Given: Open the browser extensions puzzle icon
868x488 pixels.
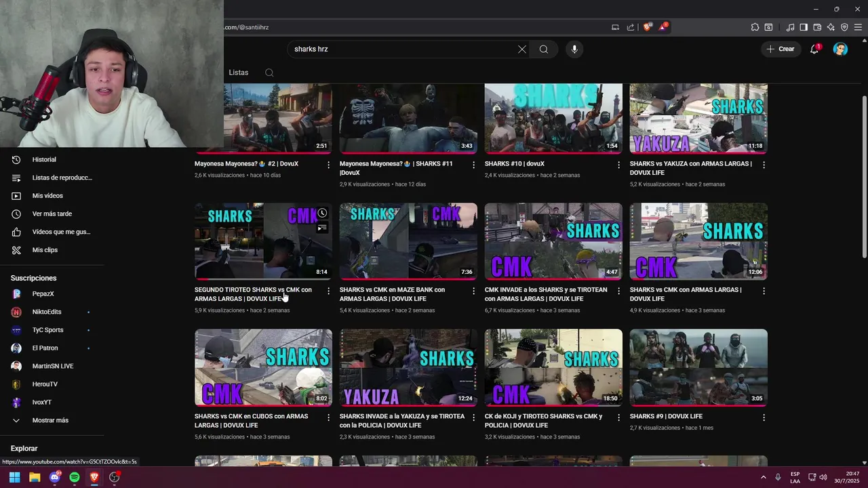Looking at the screenshot, I should tap(755, 27).
